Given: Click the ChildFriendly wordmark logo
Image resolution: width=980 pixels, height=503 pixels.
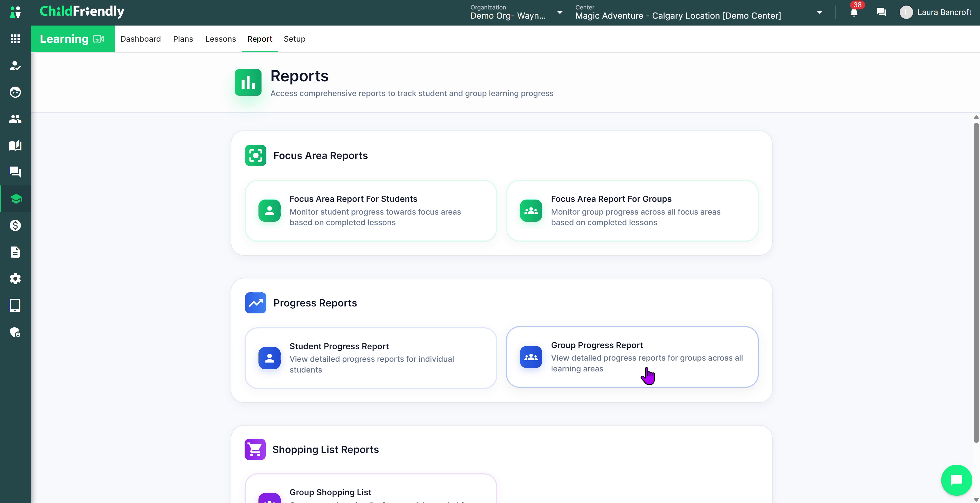Looking at the screenshot, I should [82, 11].
